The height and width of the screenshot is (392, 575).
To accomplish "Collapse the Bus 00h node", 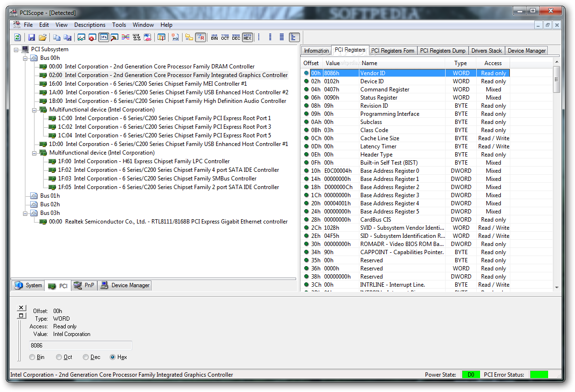I will pos(25,58).
